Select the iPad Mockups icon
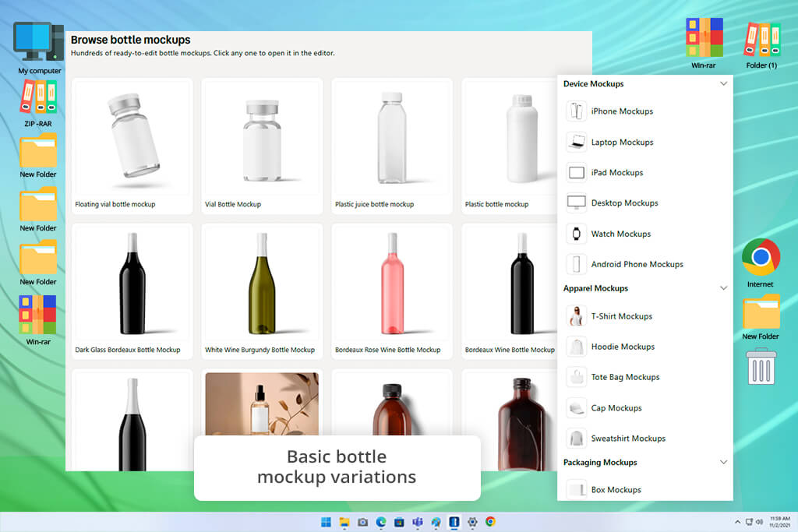The image size is (798, 532). pyautogui.click(x=576, y=172)
